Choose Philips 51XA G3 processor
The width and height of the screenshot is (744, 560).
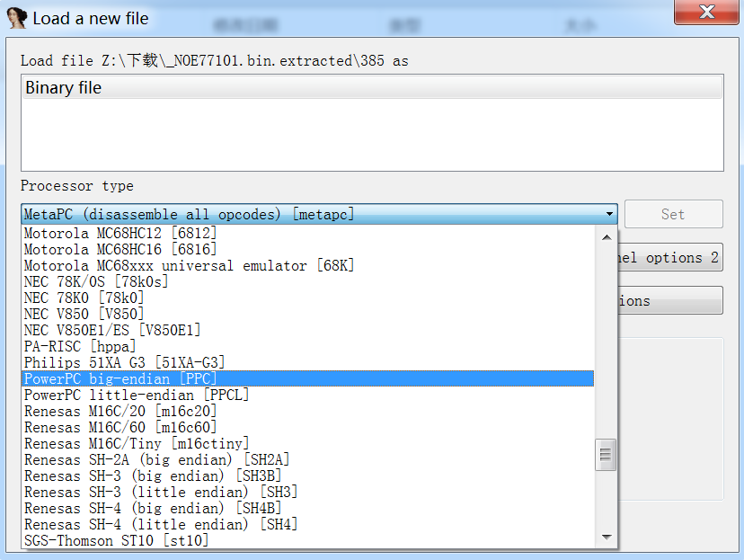click(124, 362)
